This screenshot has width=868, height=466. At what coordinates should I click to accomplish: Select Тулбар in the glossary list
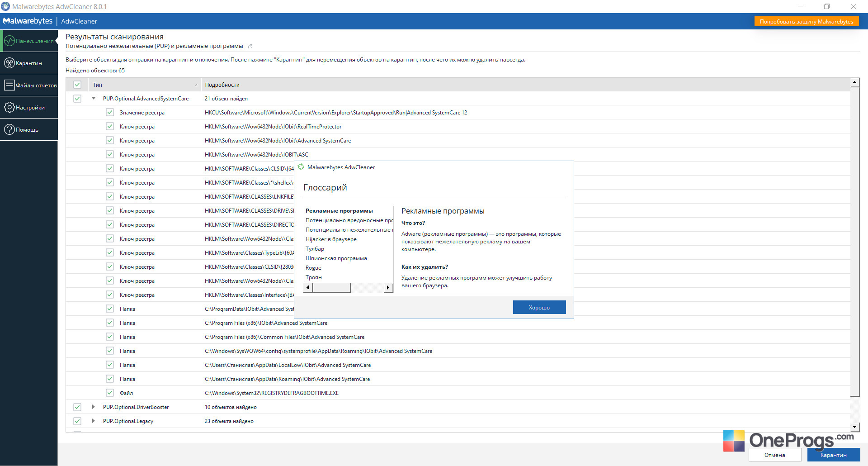click(315, 249)
